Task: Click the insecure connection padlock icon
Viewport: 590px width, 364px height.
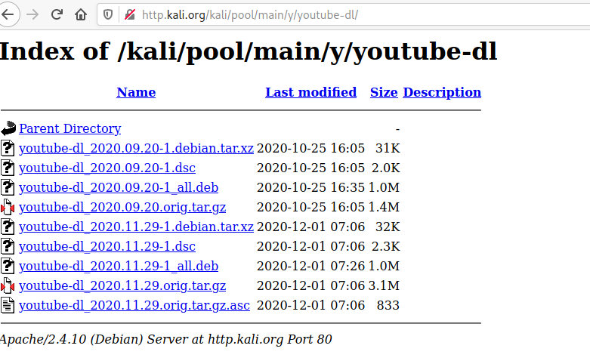Action: [x=129, y=14]
